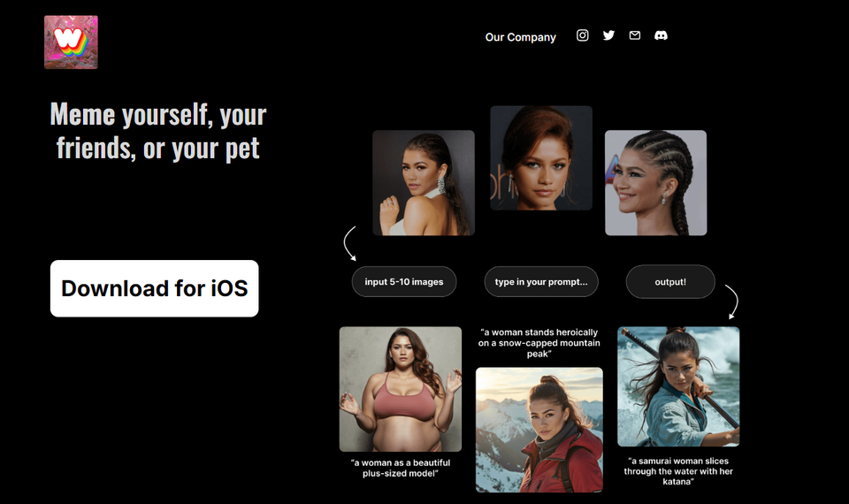This screenshot has height=504, width=849.
Task: Select the "input 5-10 images" pill
Action: pyautogui.click(x=404, y=281)
